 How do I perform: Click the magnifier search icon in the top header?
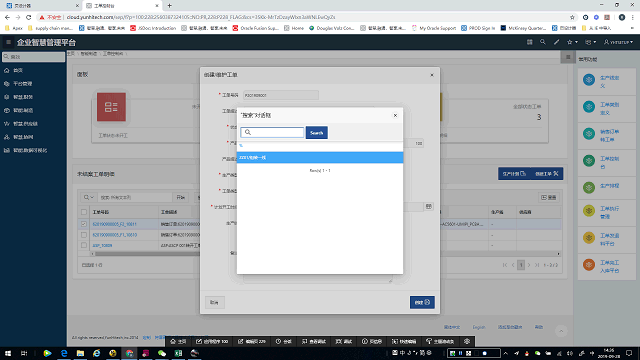(542, 42)
